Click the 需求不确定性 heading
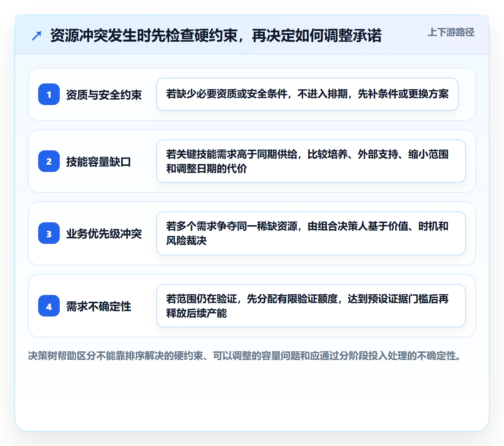This screenshot has height=446, width=504. [99, 306]
